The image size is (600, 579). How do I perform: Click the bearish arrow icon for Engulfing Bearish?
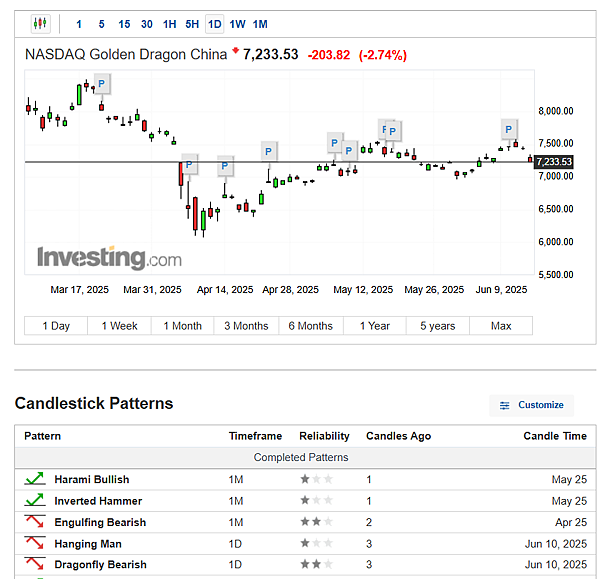[x=35, y=522]
